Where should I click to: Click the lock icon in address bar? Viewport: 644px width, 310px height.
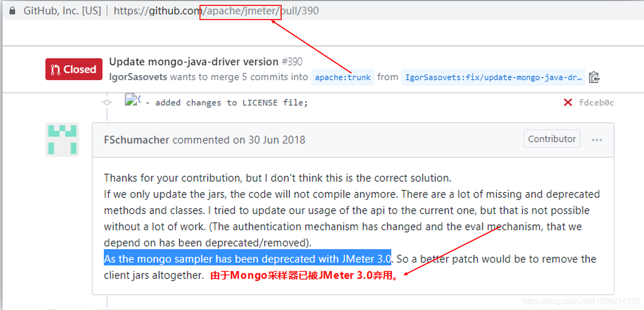(12, 10)
